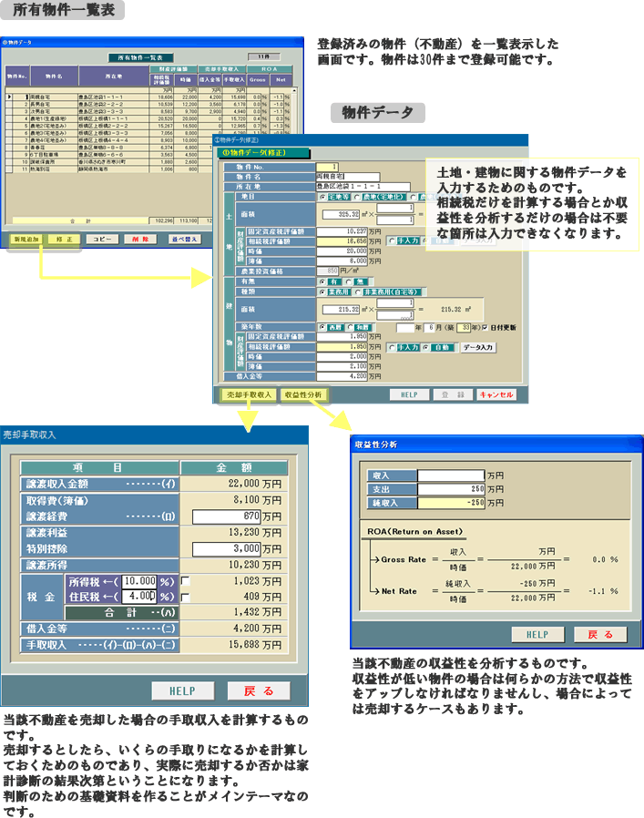Select row 4 農地1(生産緑地) in property list
The image size is (644, 818).
tap(148, 119)
